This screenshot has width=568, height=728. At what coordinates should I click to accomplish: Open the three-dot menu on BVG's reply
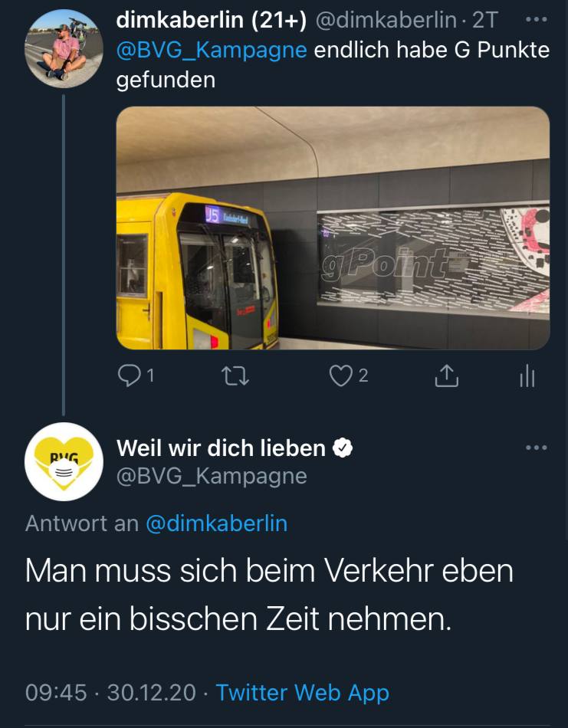pos(537,448)
